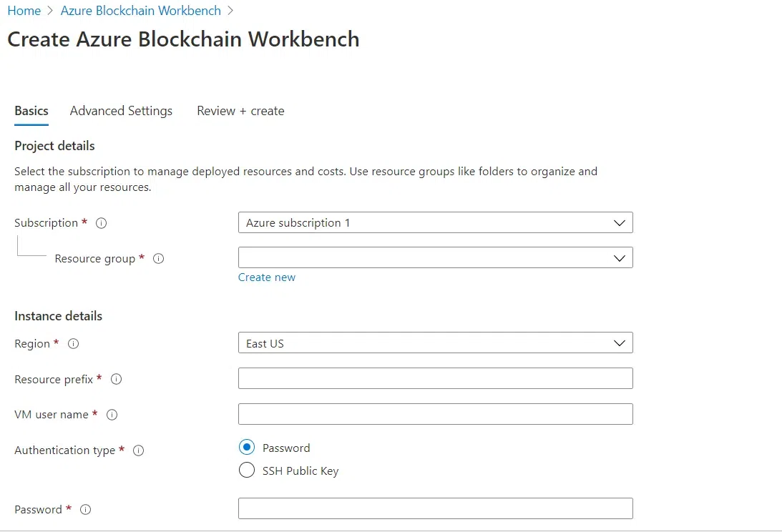Click the VM user name text field
This screenshot has width=782, height=532.
pyautogui.click(x=436, y=414)
